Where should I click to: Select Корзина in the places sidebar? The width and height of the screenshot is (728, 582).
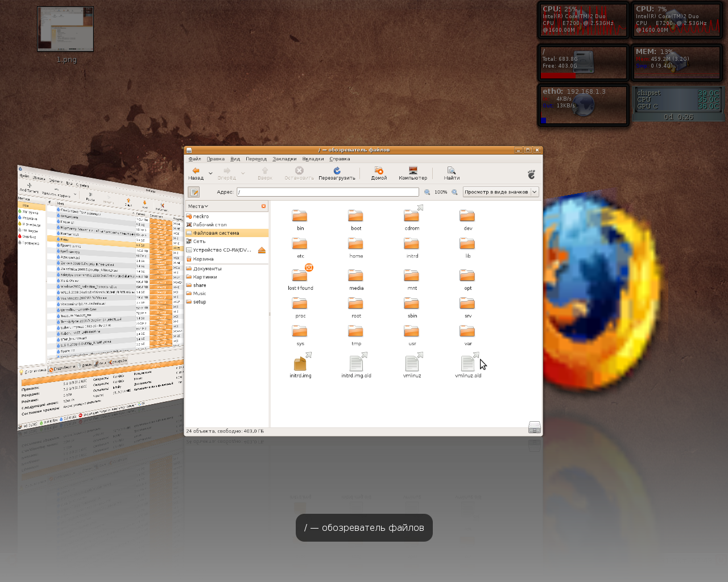pos(203,259)
